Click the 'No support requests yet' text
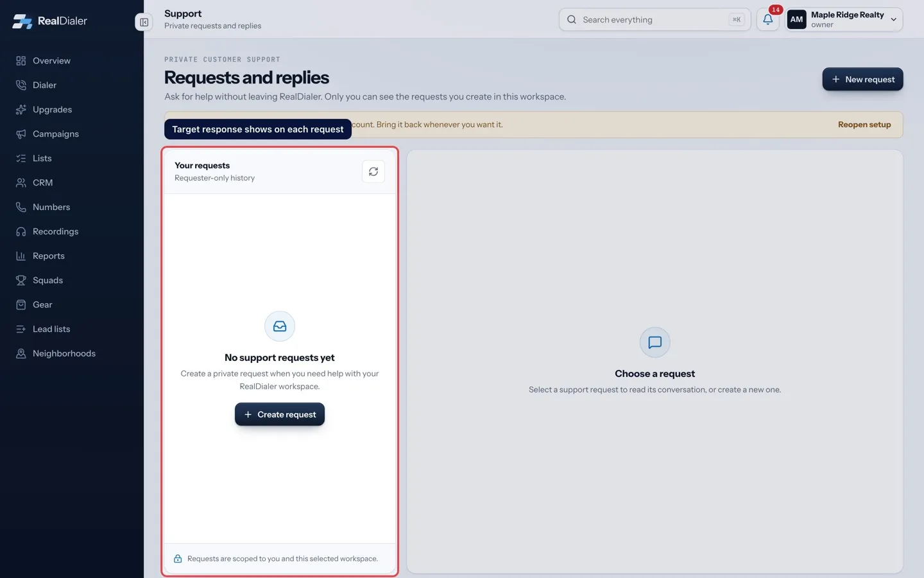 [280, 358]
